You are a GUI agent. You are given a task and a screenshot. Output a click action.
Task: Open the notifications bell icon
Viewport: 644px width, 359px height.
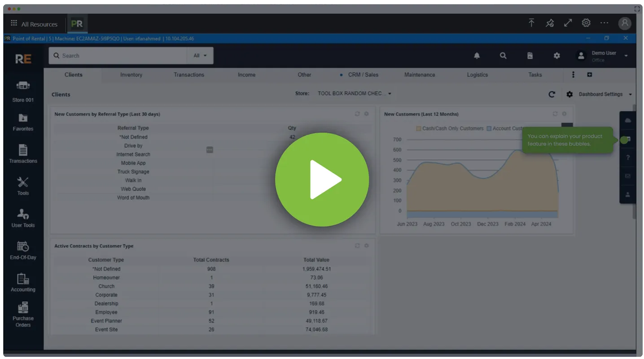(477, 56)
